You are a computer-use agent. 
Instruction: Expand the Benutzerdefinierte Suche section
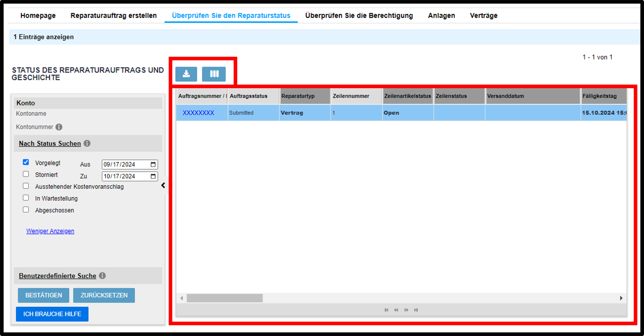[x=57, y=276]
